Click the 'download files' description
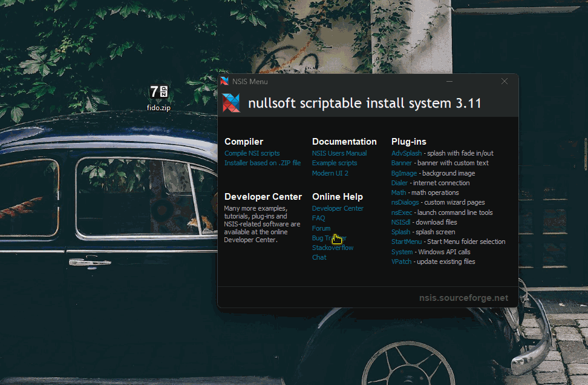The width and height of the screenshot is (588, 385). click(x=437, y=222)
